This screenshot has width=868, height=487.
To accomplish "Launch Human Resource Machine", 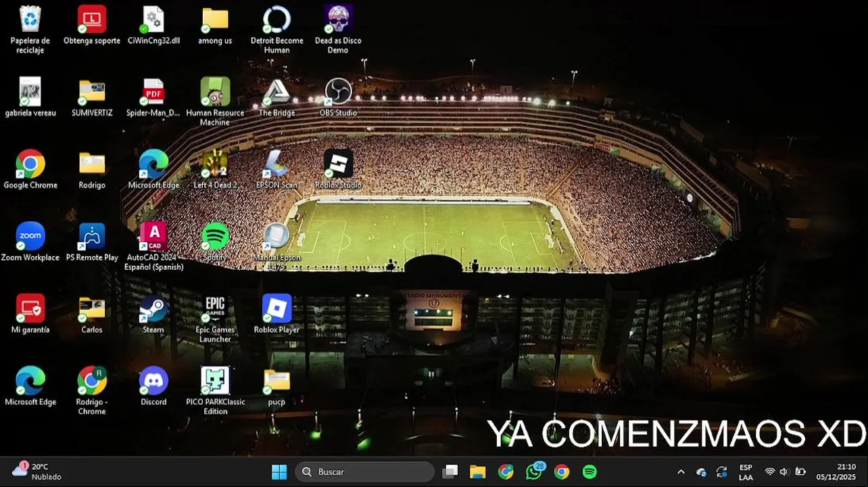I will tap(215, 101).
